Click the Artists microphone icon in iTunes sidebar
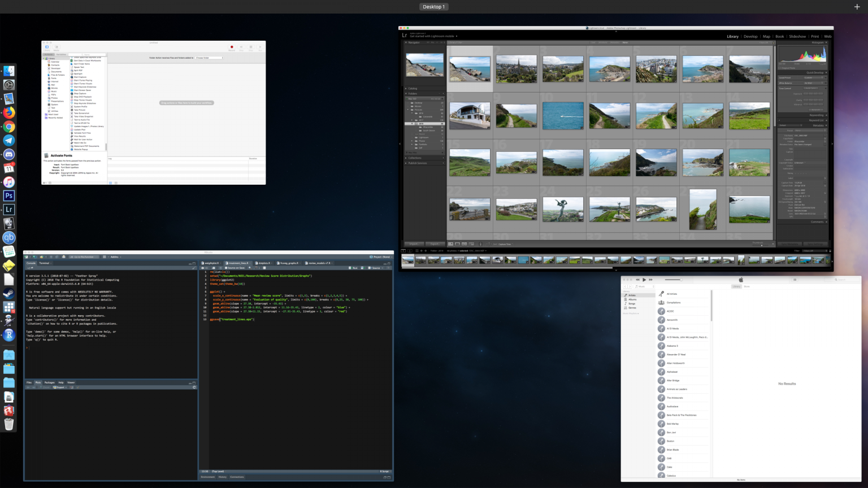 627,295
